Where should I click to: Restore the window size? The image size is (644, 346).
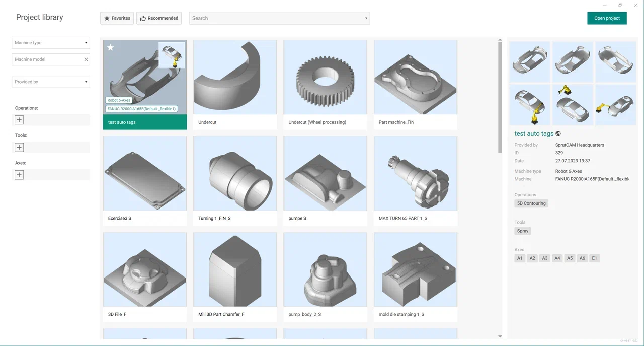point(620,5)
